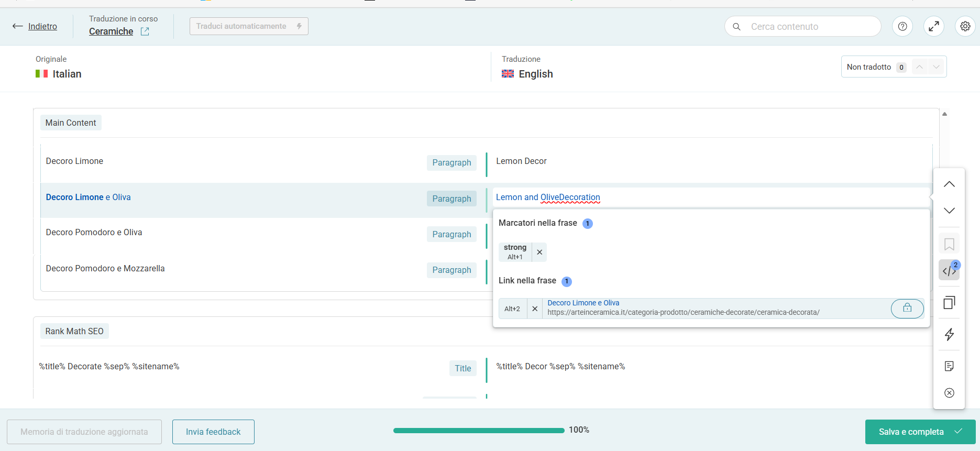Click Salva e completa button
The image size is (980, 451).
tap(919, 432)
